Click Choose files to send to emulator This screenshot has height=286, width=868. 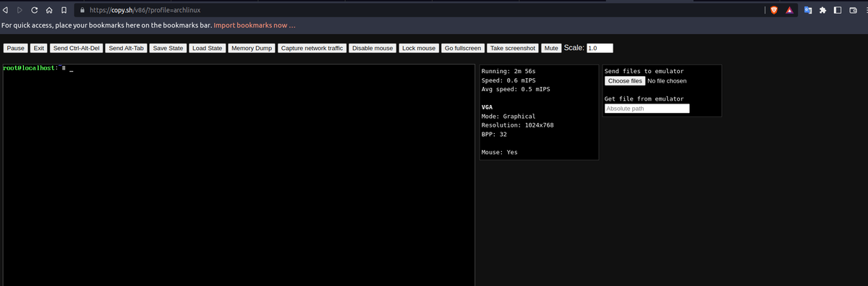coord(625,81)
